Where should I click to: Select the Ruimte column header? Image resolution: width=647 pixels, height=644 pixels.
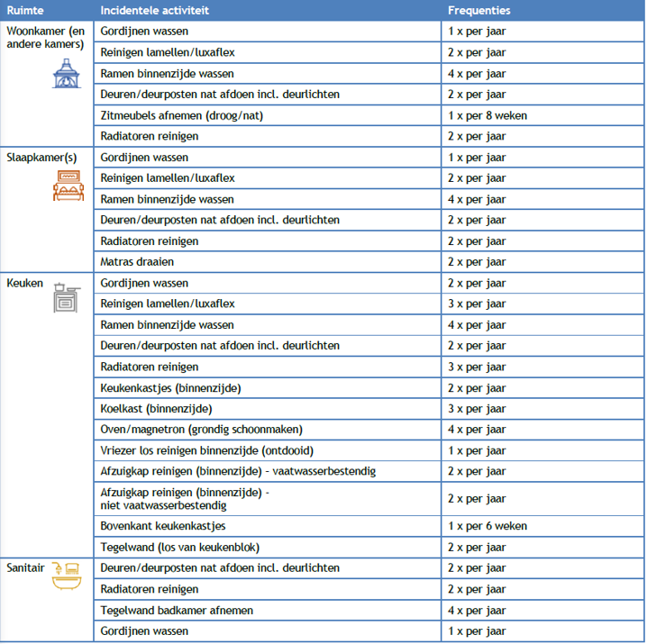(x=24, y=11)
